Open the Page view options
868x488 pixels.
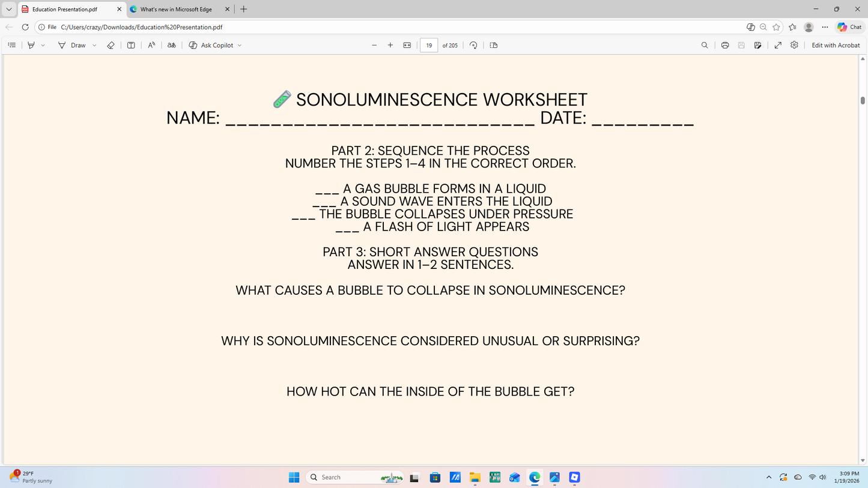494,45
